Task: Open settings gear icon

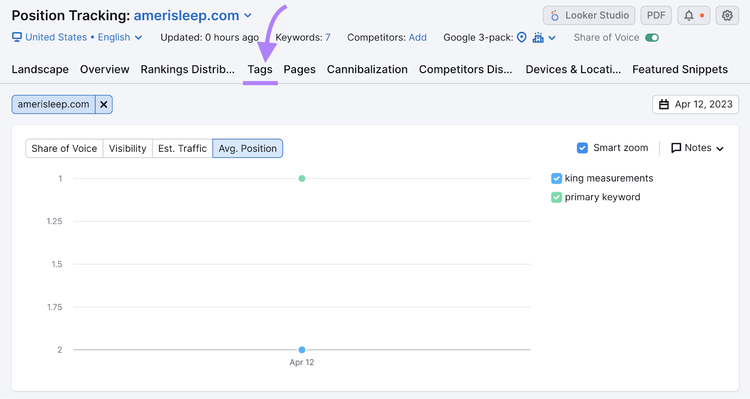Action: 727,15
